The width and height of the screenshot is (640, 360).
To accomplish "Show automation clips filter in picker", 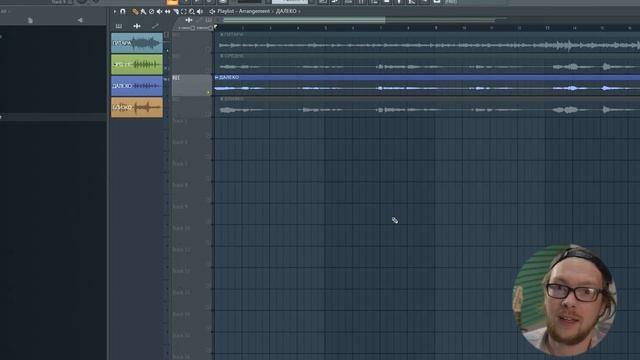I will click(155, 26).
